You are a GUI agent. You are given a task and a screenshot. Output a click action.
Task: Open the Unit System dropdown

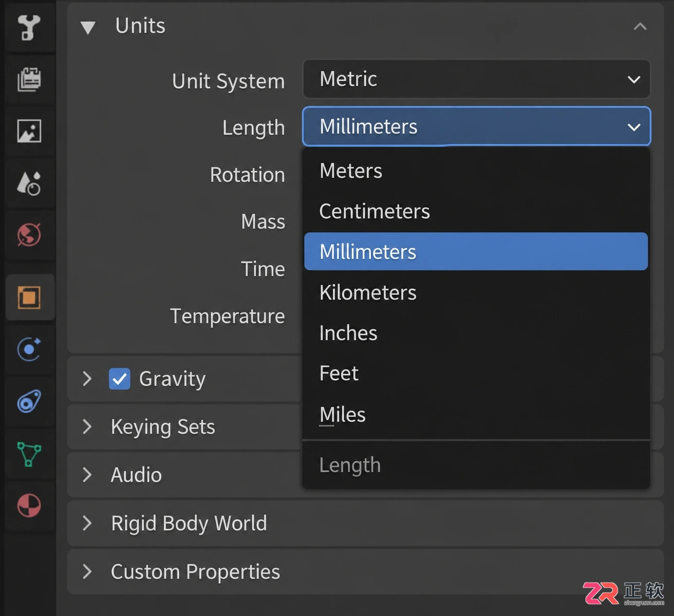(x=476, y=79)
